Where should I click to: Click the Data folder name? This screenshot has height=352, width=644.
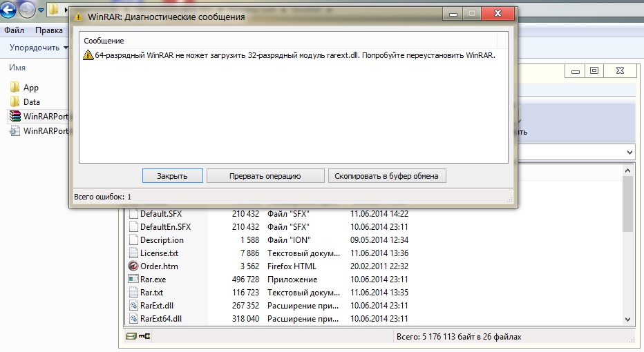pos(32,101)
